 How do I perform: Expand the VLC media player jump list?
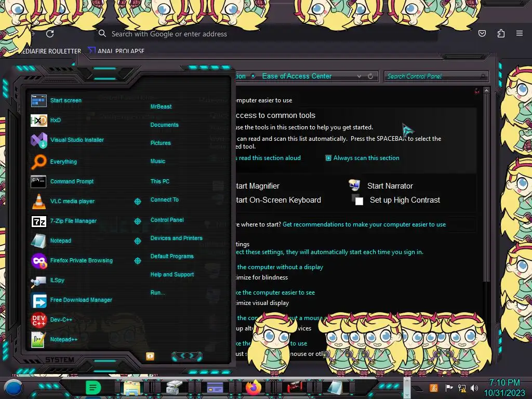pyautogui.click(x=137, y=202)
